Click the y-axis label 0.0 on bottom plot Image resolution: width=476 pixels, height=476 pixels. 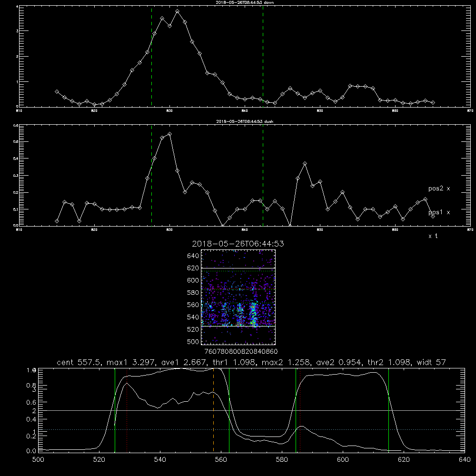31,451
